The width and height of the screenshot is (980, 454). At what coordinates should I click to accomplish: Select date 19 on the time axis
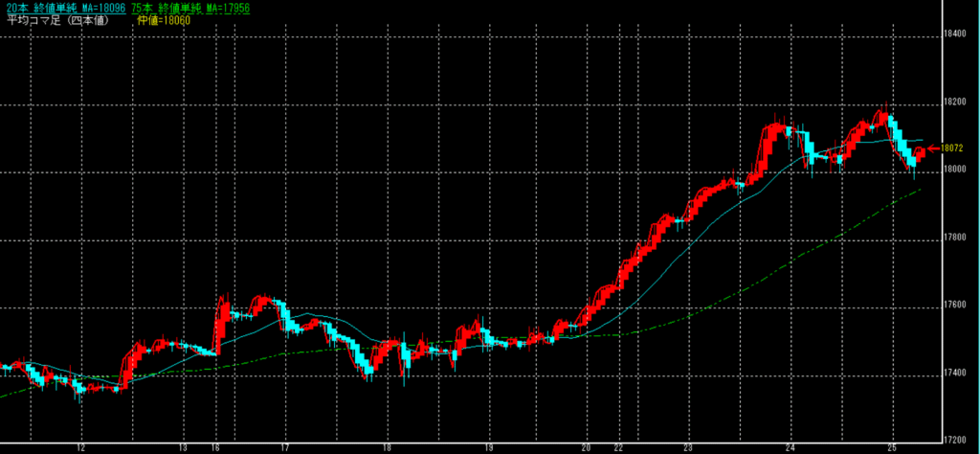click(x=487, y=447)
